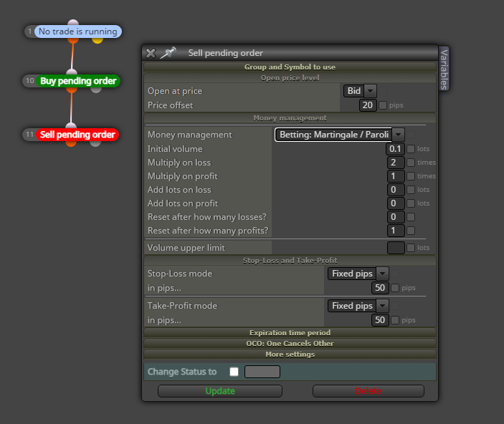Close the Sell pending order dialog
This screenshot has width=504, height=424.
click(151, 53)
